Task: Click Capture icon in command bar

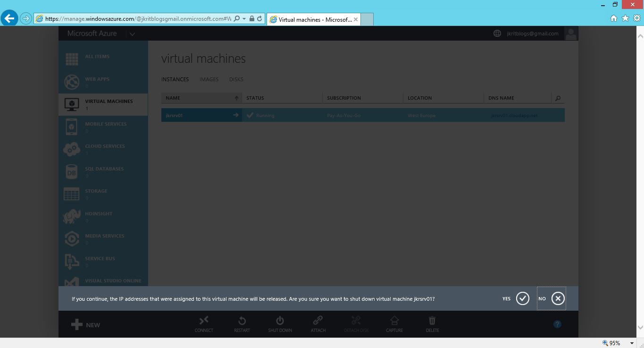Action: pos(394,321)
